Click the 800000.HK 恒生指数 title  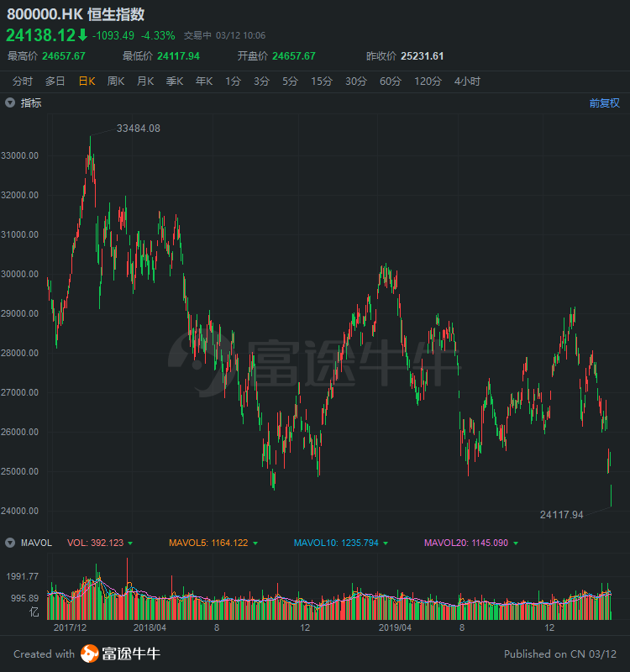coord(76,14)
